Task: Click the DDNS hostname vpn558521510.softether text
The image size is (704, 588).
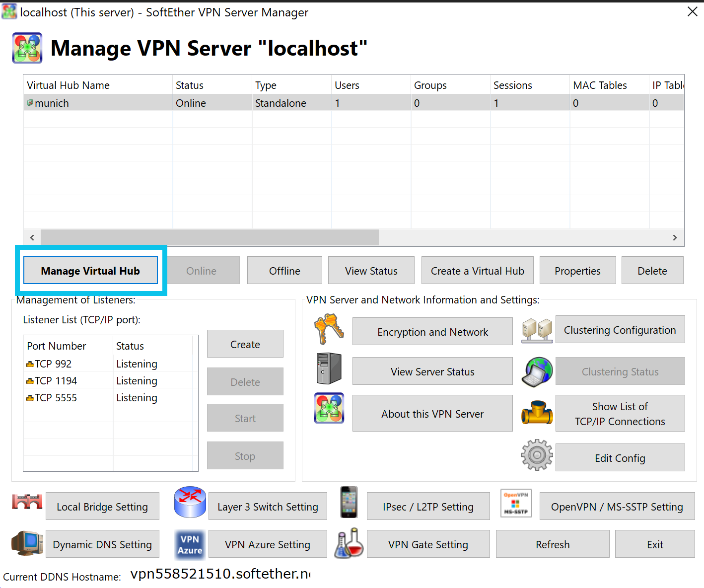Action: [220, 574]
